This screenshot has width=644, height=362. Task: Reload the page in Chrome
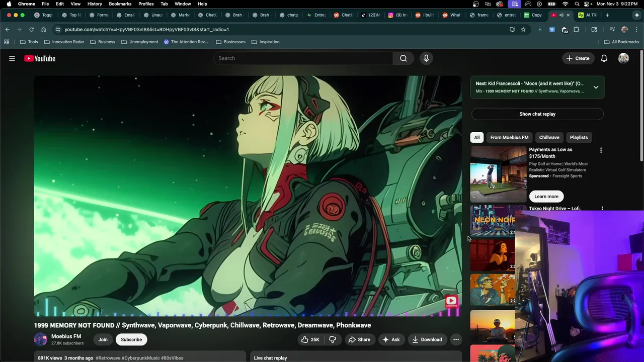(31, 30)
